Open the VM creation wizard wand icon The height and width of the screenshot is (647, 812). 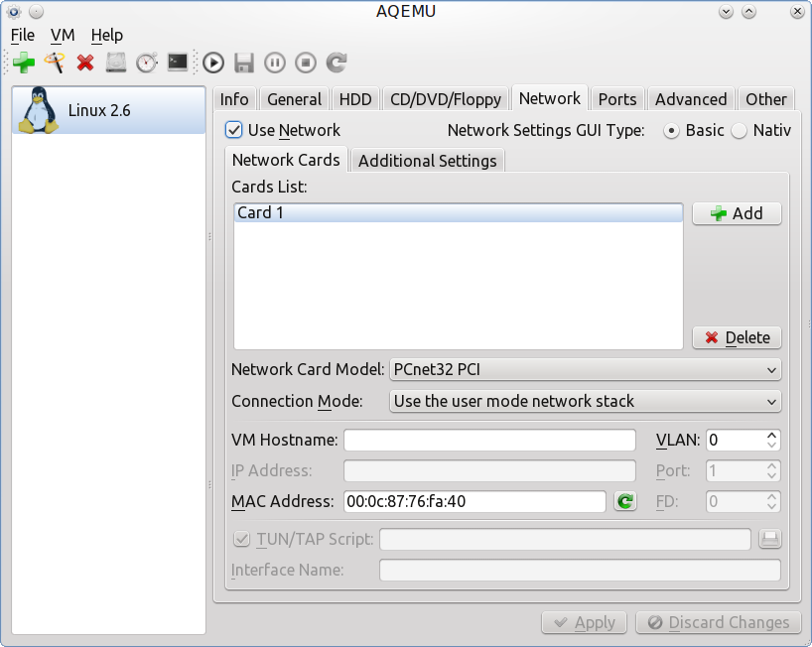[x=55, y=64]
